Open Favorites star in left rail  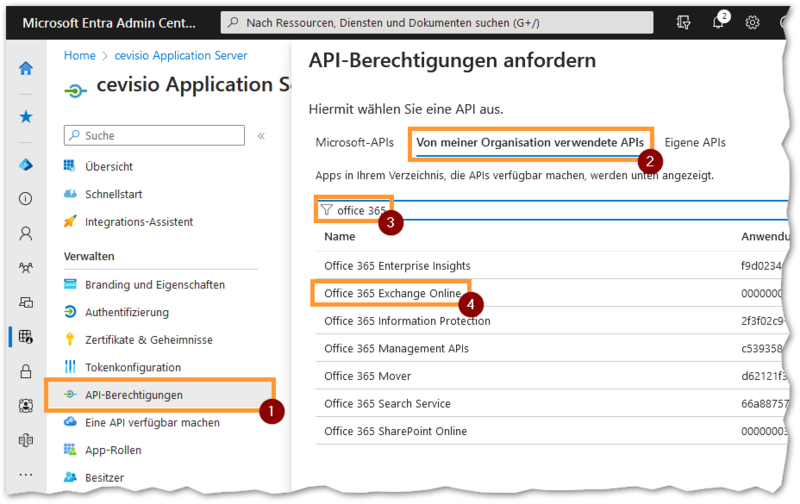(26, 117)
